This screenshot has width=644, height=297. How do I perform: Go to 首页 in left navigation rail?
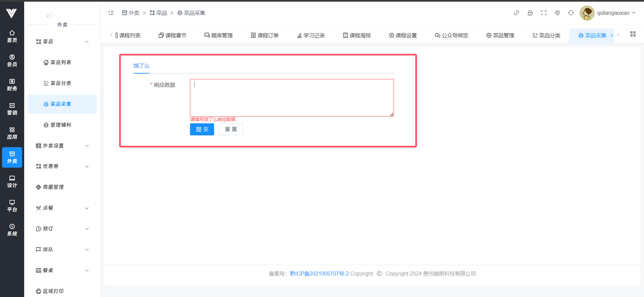coord(12,36)
